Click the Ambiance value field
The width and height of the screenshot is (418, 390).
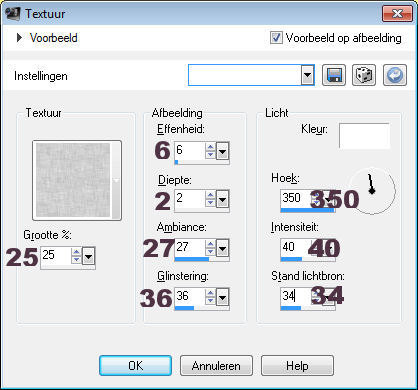tap(189, 248)
